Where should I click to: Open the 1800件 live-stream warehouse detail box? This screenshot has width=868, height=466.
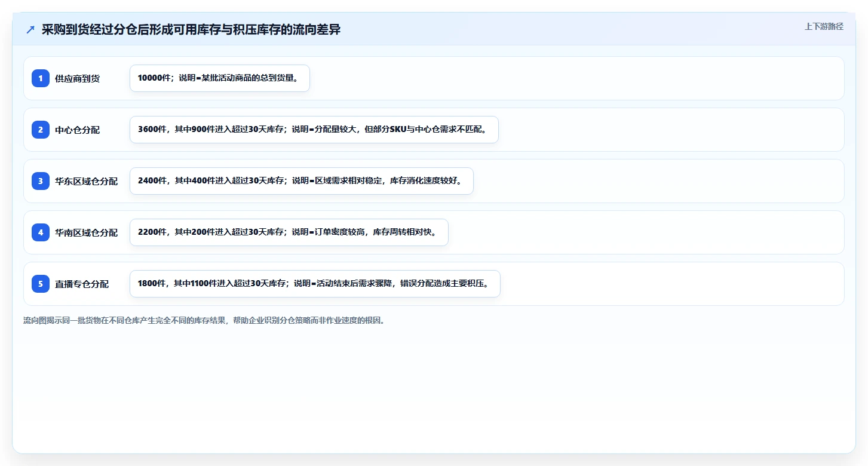[315, 284]
